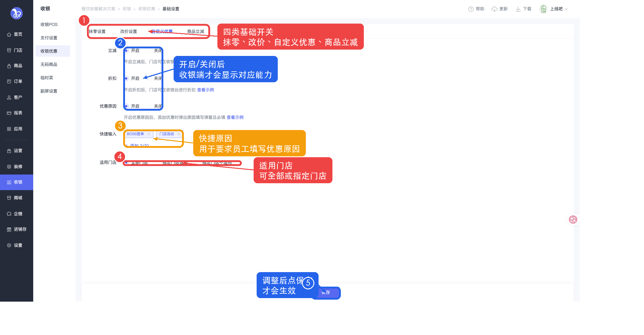Click the 优惠原因 field label

(108, 106)
